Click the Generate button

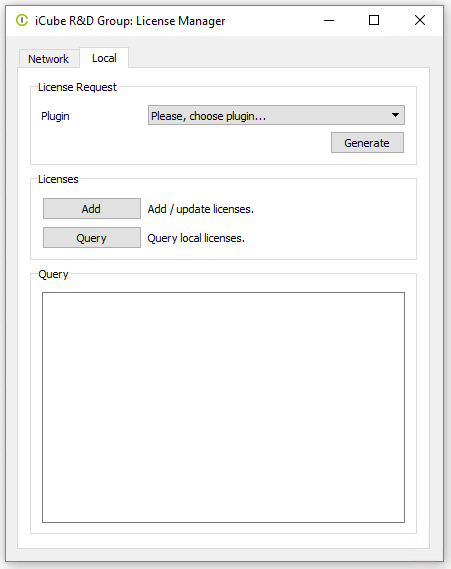[x=367, y=143]
